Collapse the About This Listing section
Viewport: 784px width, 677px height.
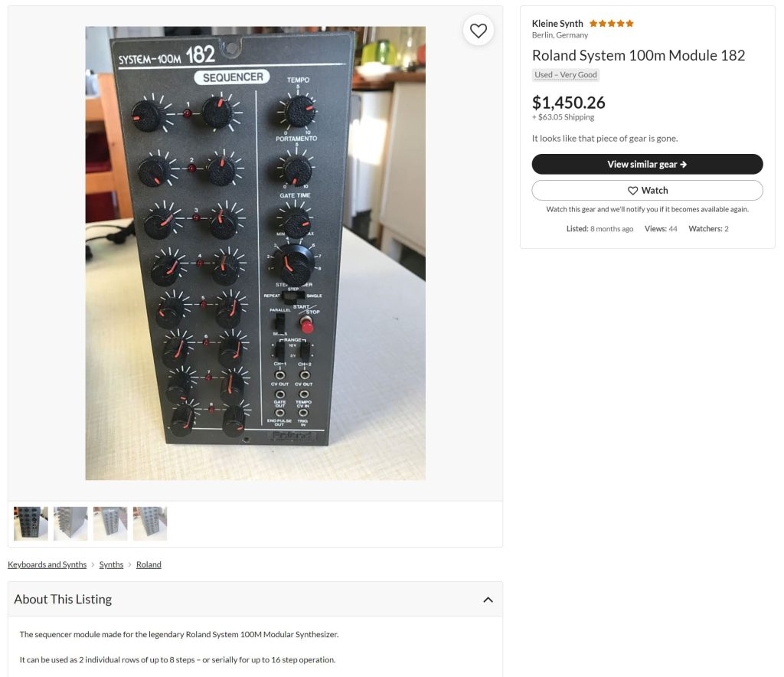pos(488,600)
